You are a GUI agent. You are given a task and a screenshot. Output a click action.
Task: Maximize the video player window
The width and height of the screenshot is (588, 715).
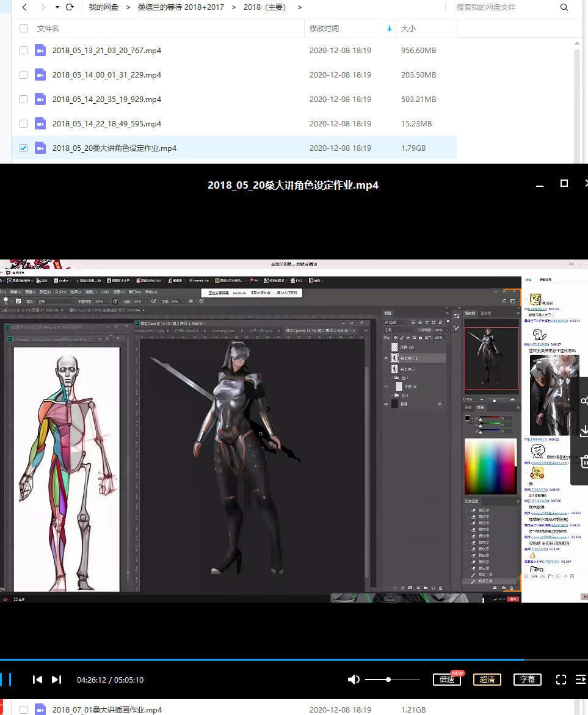pyautogui.click(x=564, y=184)
